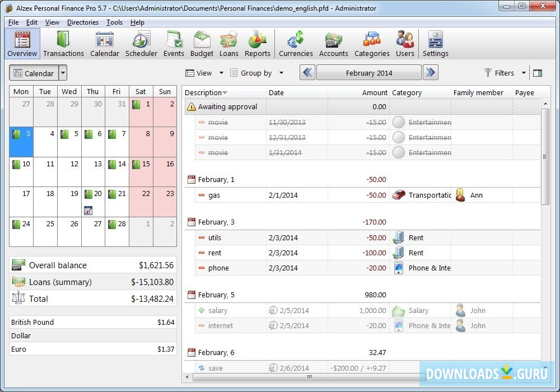
Task: Select the salary transaction row
Action: click(368, 311)
